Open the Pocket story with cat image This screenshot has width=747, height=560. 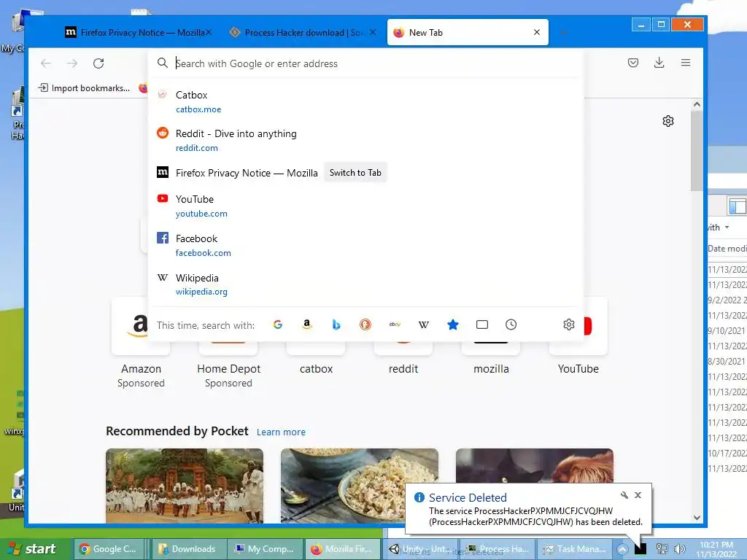tap(534, 464)
